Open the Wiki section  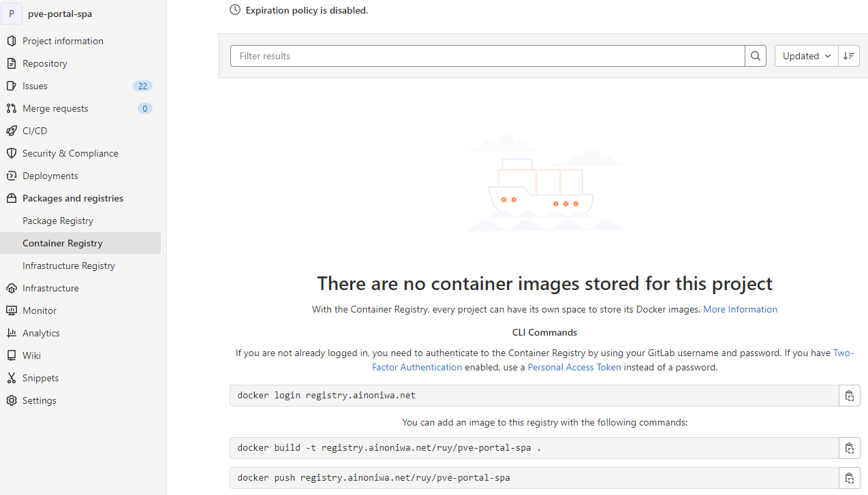point(31,355)
